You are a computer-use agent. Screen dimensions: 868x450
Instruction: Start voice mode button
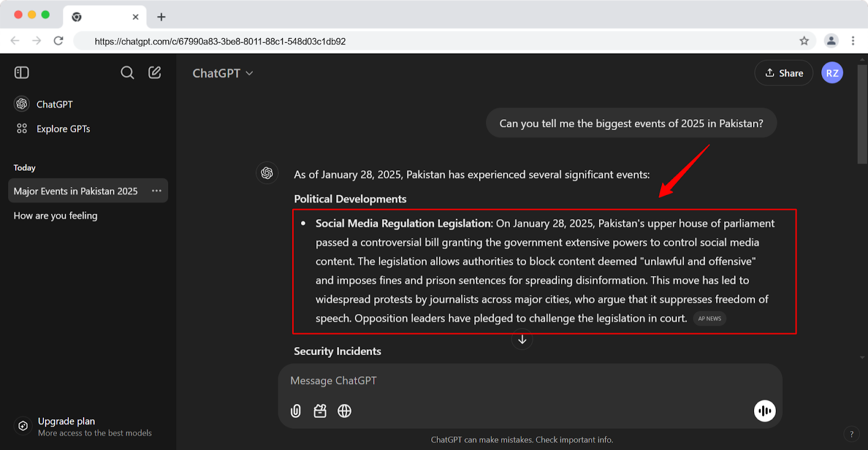tap(765, 411)
